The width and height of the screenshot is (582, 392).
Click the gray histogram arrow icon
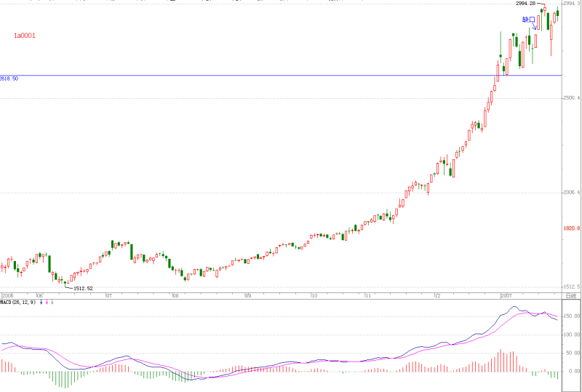[x=52, y=303]
